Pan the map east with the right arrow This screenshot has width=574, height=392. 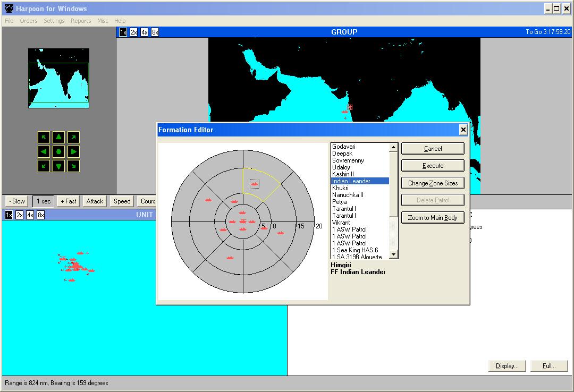(x=73, y=151)
